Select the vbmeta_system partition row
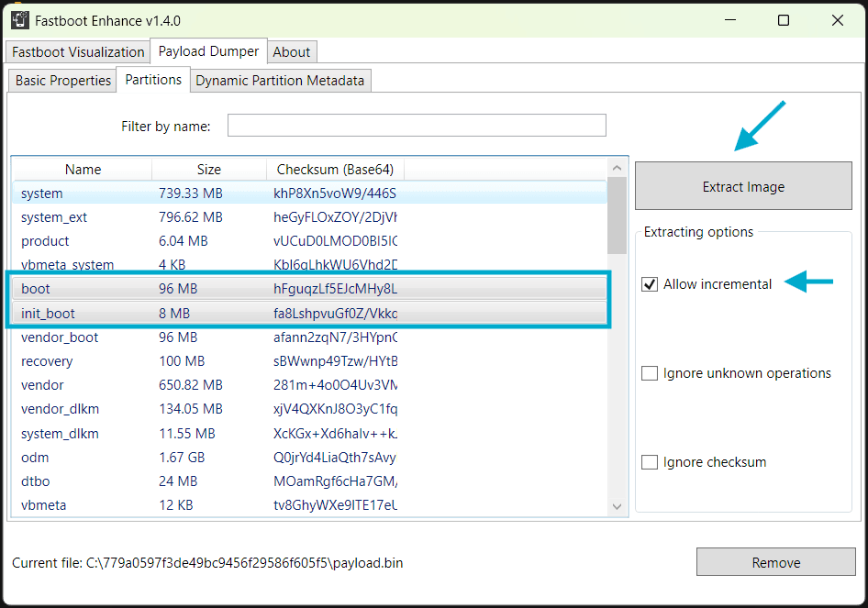The height and width of the screenshot is (608, 868). click(x=310, y=264)
